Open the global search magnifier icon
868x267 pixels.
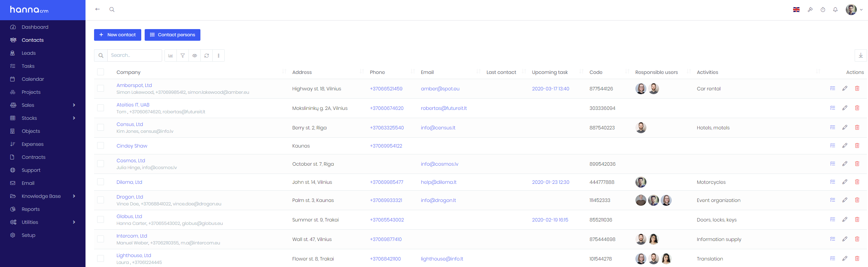(x=112, y=10)
